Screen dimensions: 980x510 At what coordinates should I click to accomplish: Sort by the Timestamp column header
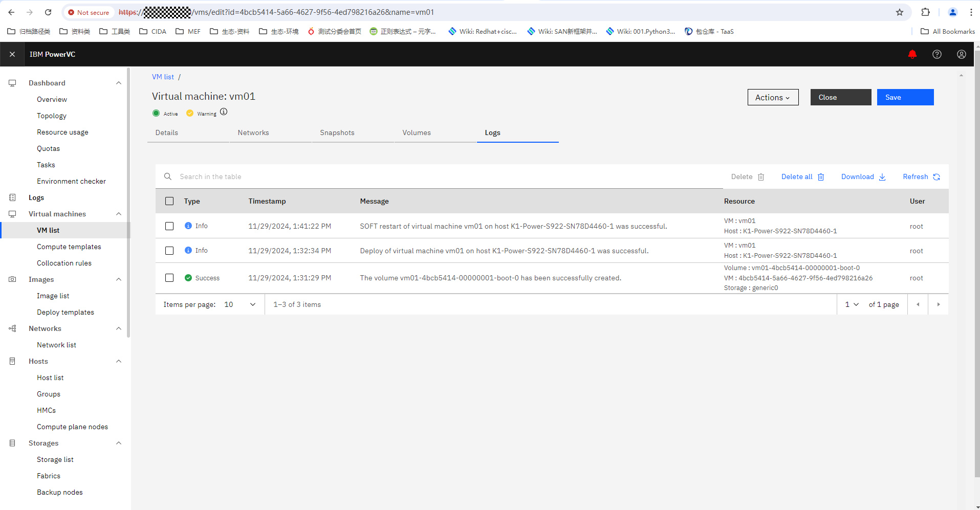pos(267,201)
